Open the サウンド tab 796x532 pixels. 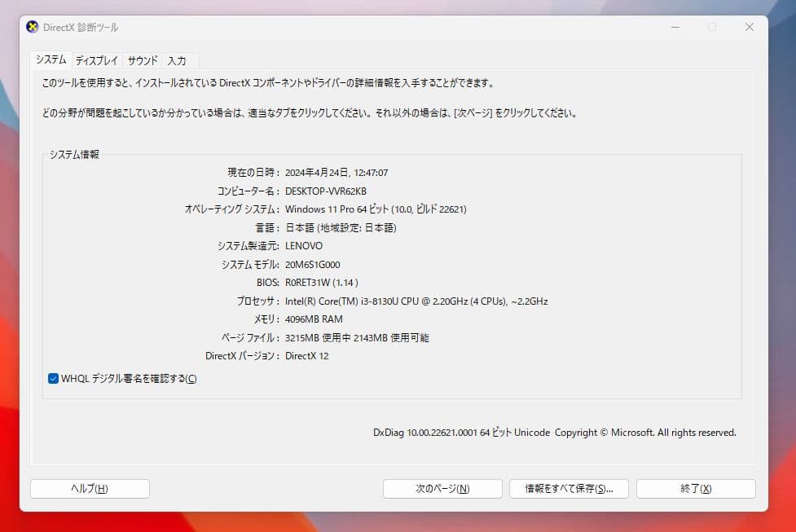pyautogui.click(x=142, y=60)
